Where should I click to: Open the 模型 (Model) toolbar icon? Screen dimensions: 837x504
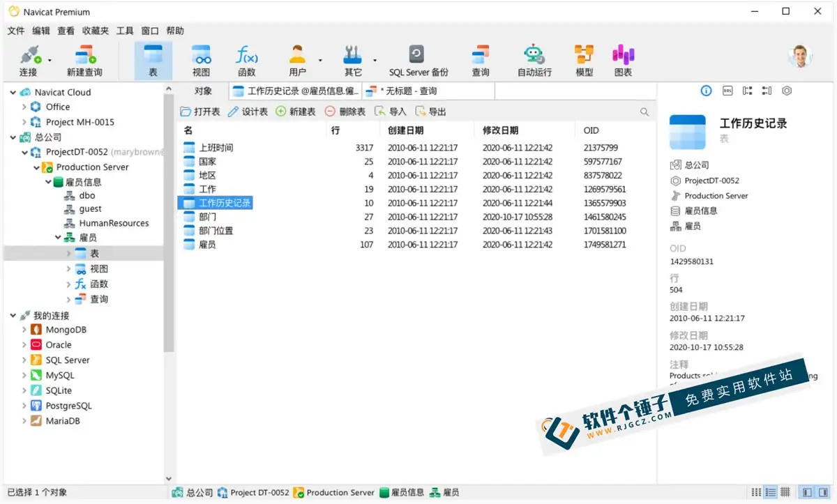point(584,61)
